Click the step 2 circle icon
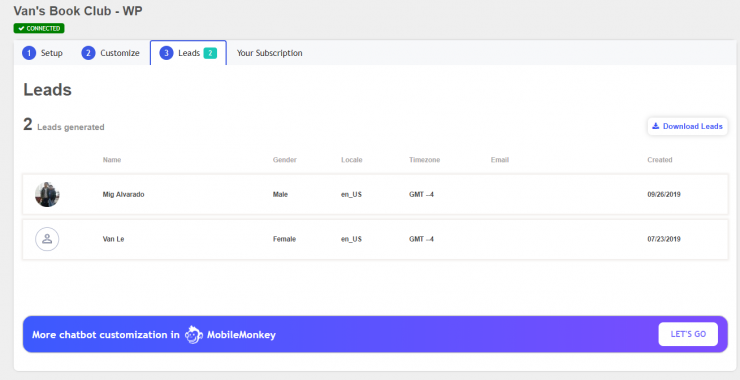The width and height of the screenshot is (740, 380). click(x=88, y=53)
